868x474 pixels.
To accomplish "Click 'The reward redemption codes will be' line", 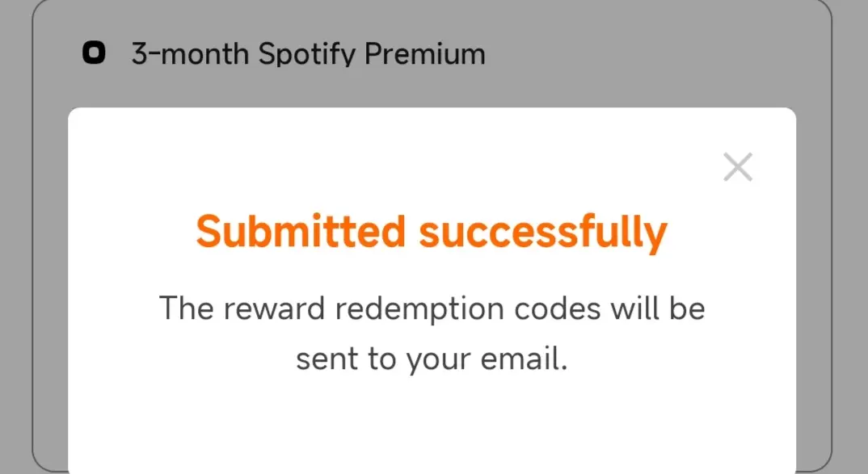I will (432, 308).
